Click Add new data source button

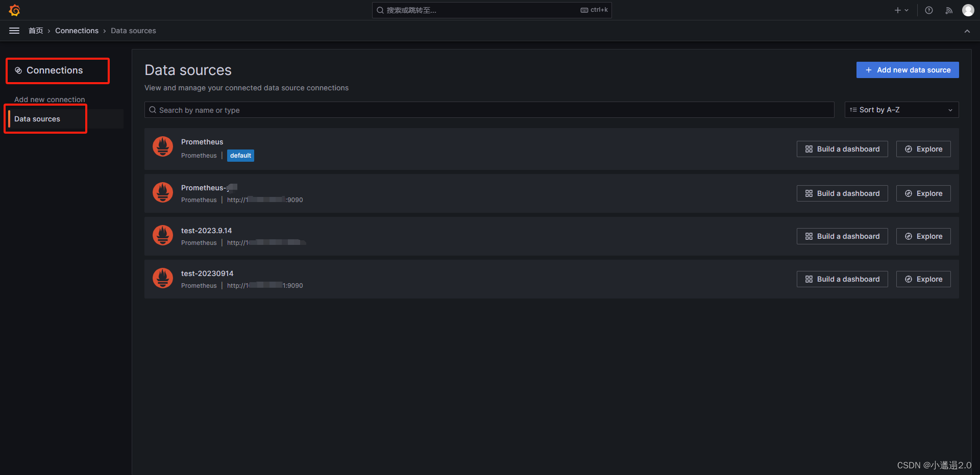(x=908, y=70)
